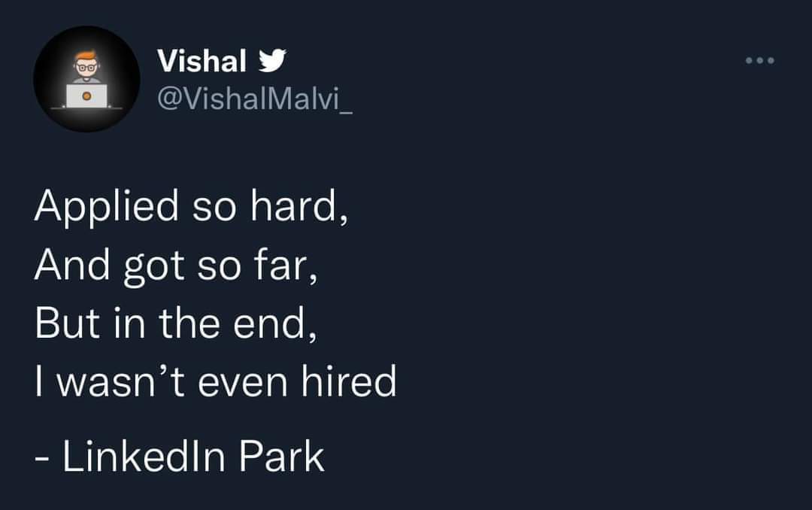Click the display name Vishal
812x510 pixels.
[202, 61]
